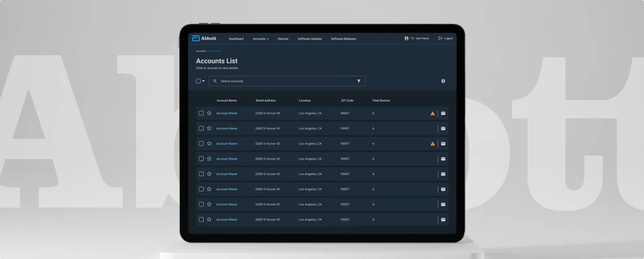The image size is (644, 259).
Task: Click the Total Devices column header
Action: pos(381,100)
